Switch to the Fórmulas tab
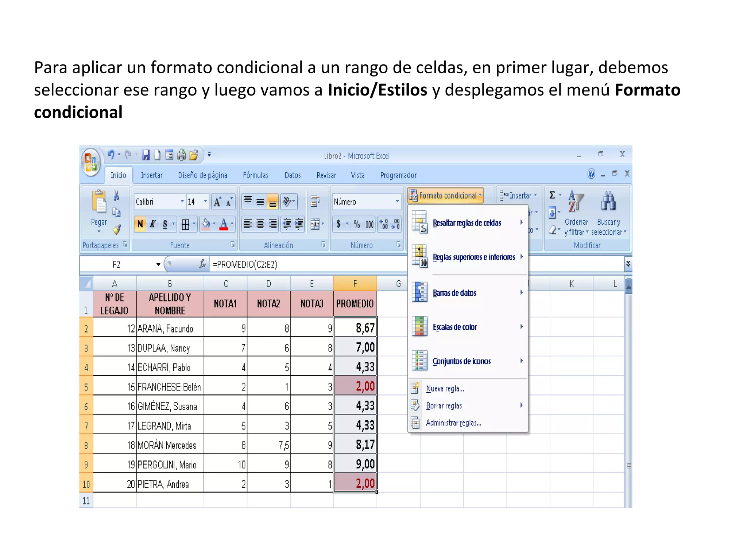This screenshot has height=560, width=747. tap(256, 175)
